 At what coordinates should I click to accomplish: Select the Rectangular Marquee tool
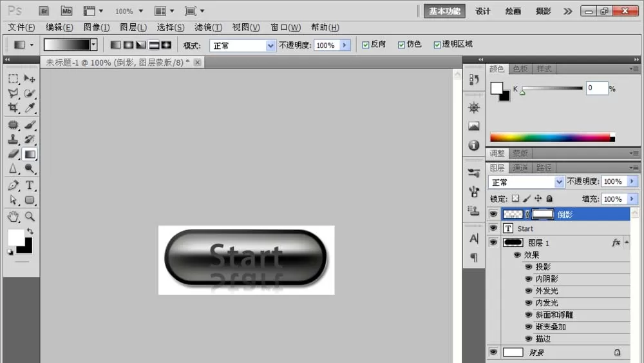point(13,79)
